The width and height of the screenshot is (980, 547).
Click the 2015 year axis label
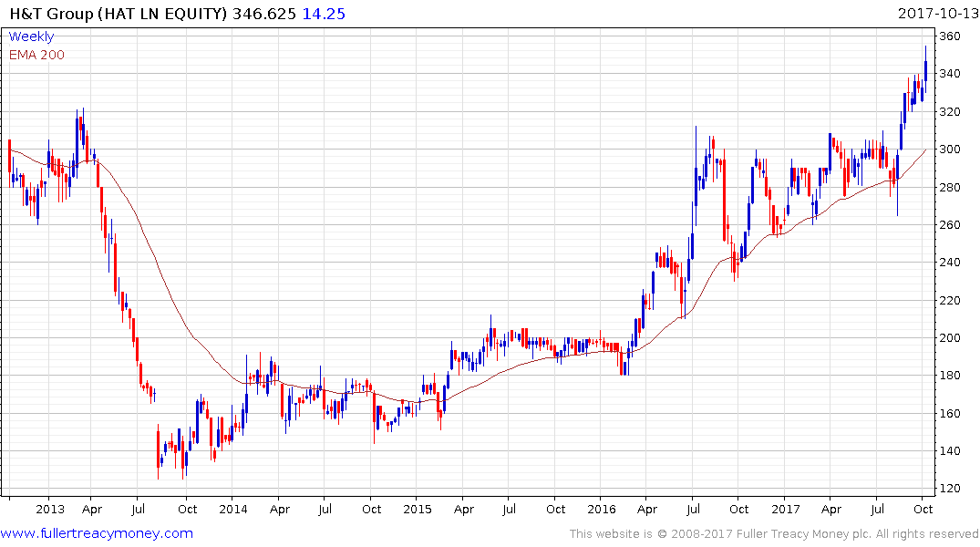[418, 509]
